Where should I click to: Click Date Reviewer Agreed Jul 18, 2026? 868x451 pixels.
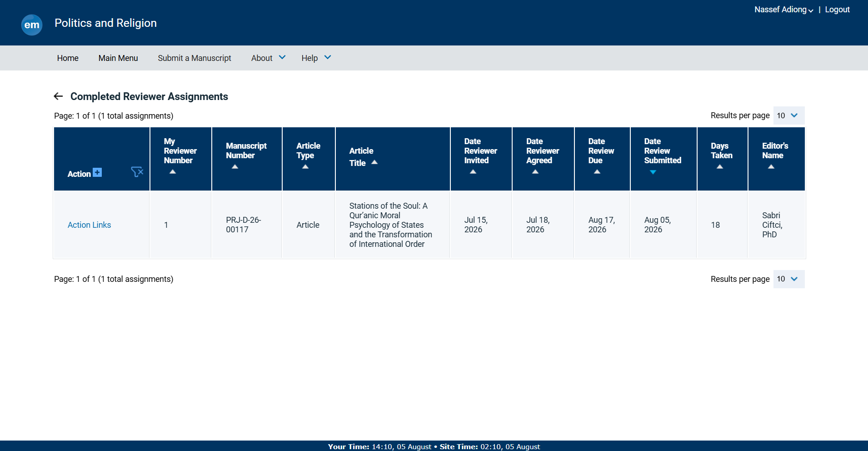pos(538,225)
